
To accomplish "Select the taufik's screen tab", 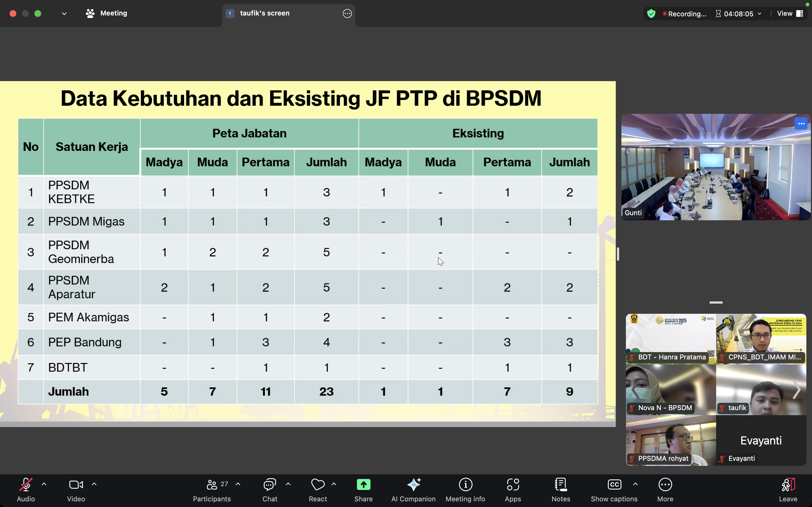I will [x=264, y=14].
